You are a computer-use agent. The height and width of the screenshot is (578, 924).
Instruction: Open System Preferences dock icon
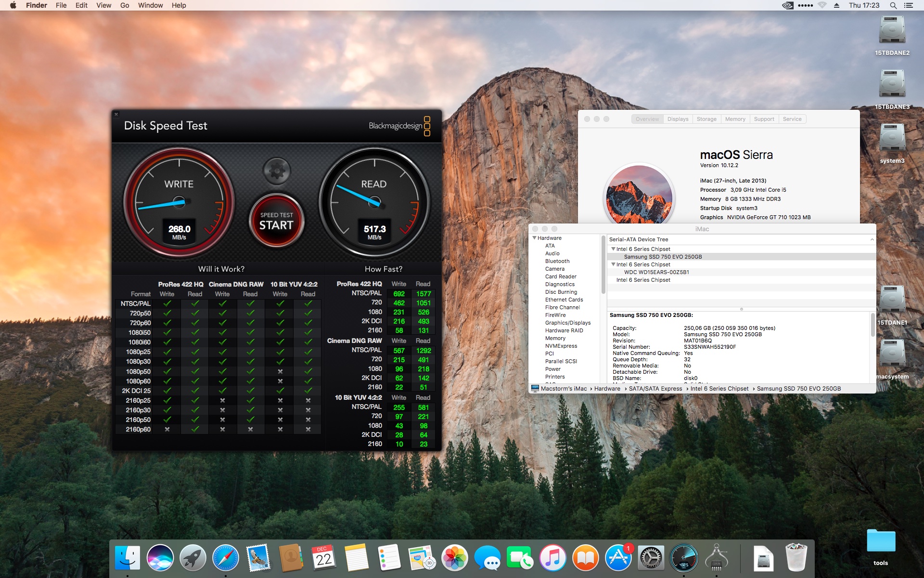point(651,558)
